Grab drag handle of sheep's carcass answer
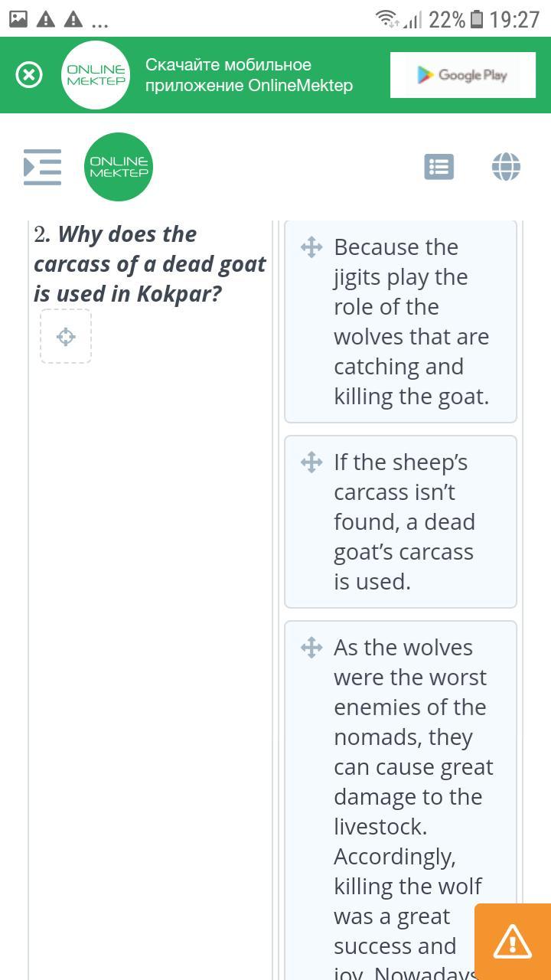This screenshot has height=980, width=551. (x=311, y=462)
